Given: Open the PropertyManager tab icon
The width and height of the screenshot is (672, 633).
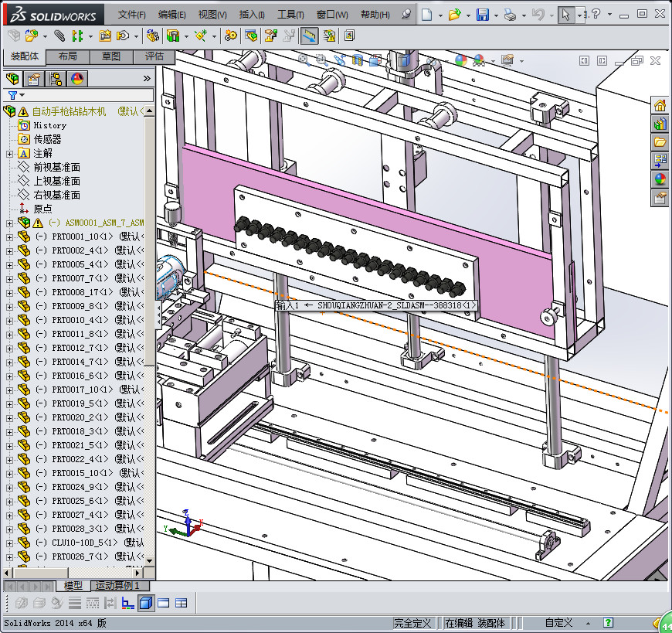Looking at the screenshot, I should (x=34, y=78).
